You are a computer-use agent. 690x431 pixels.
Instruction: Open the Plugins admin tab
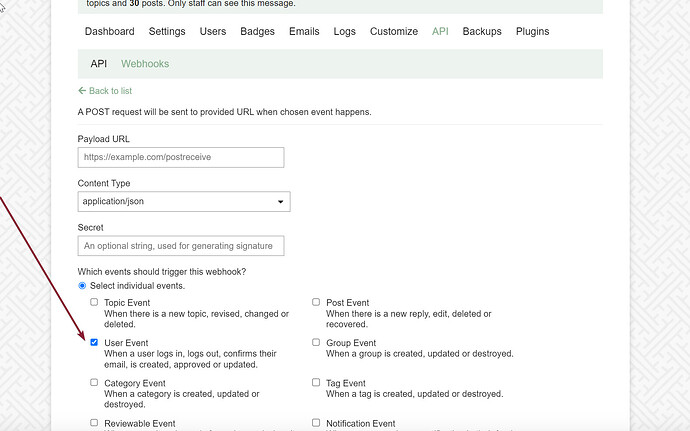coord(532,32)
